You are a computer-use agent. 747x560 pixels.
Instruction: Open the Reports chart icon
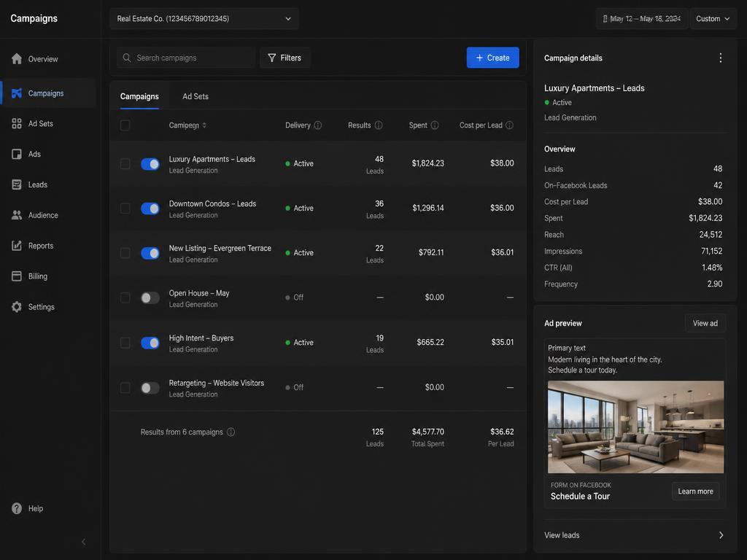pos(17,246)
